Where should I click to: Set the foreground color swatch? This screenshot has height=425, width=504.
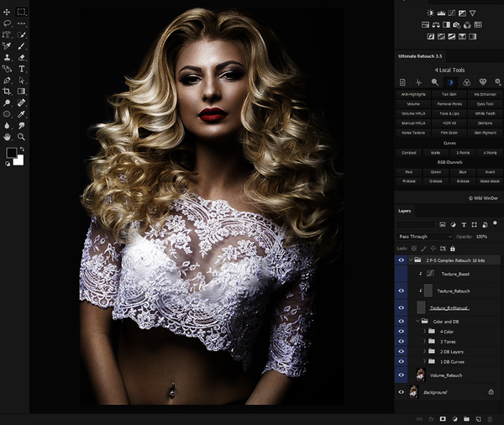pos(12,152)
